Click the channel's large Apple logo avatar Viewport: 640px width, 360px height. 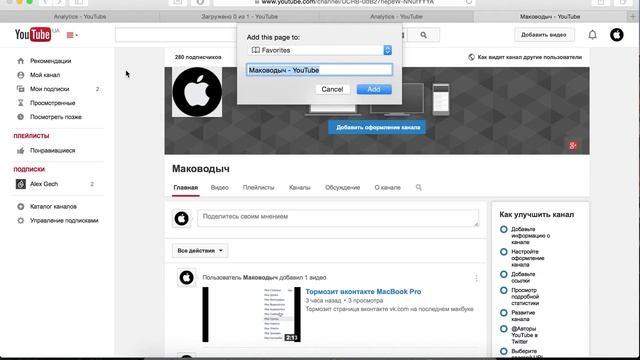197,92
